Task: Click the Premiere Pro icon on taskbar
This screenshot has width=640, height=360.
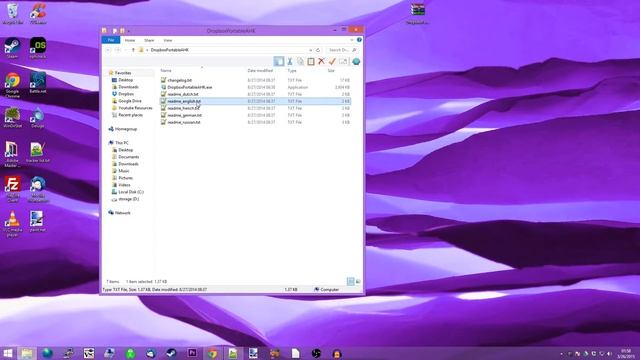Action: (192, 353)
